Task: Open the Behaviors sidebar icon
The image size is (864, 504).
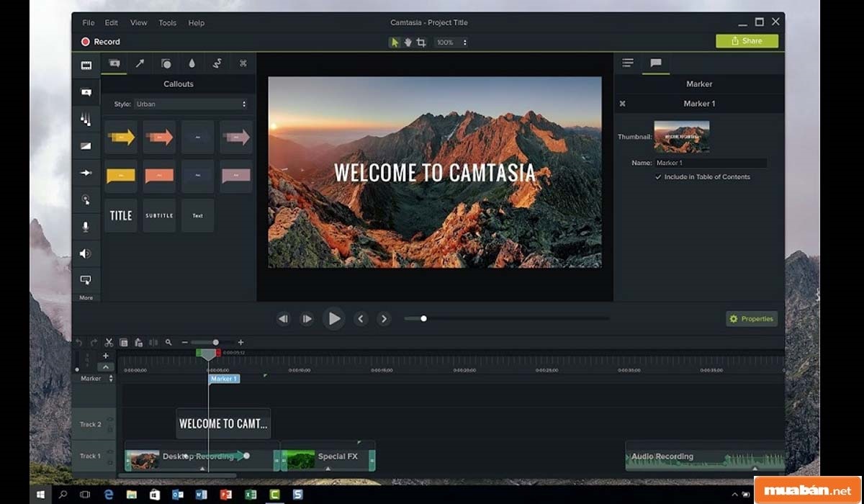Action: click(86, 120)
